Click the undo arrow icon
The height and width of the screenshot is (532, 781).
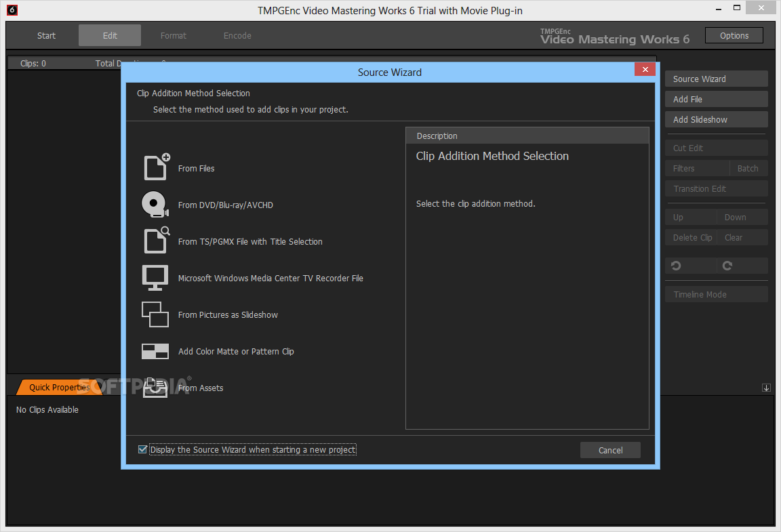(x=676, y=266)
